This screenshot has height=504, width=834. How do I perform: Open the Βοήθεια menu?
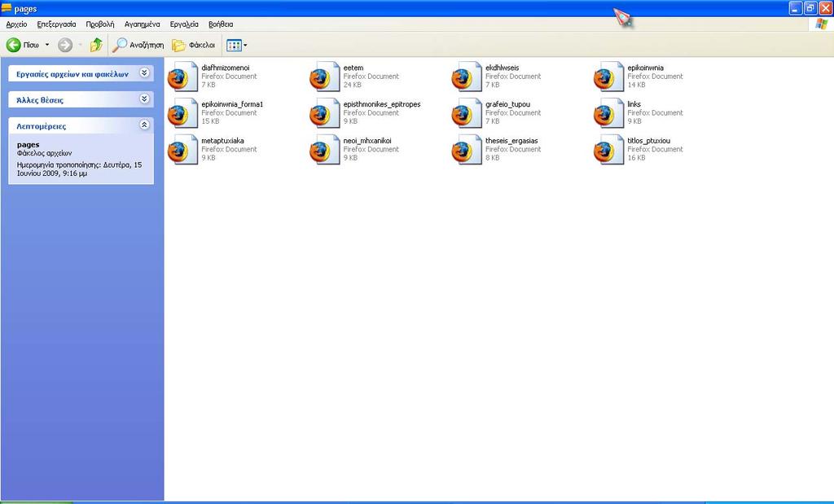221,24
